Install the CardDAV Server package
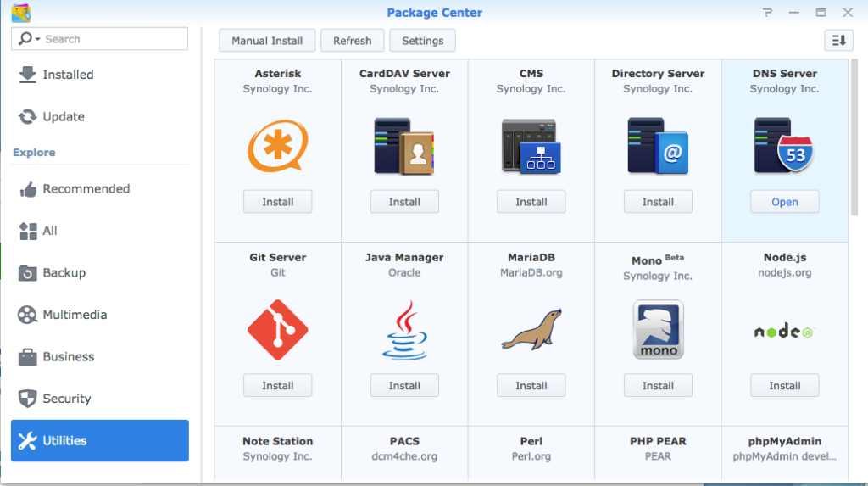868x486 pixels. point(404,202)
